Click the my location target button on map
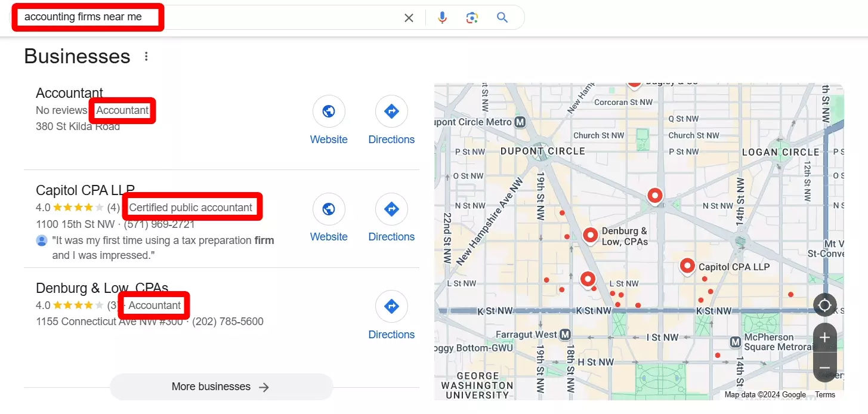Screen dimensions: 868x414 tap(824, 305)
